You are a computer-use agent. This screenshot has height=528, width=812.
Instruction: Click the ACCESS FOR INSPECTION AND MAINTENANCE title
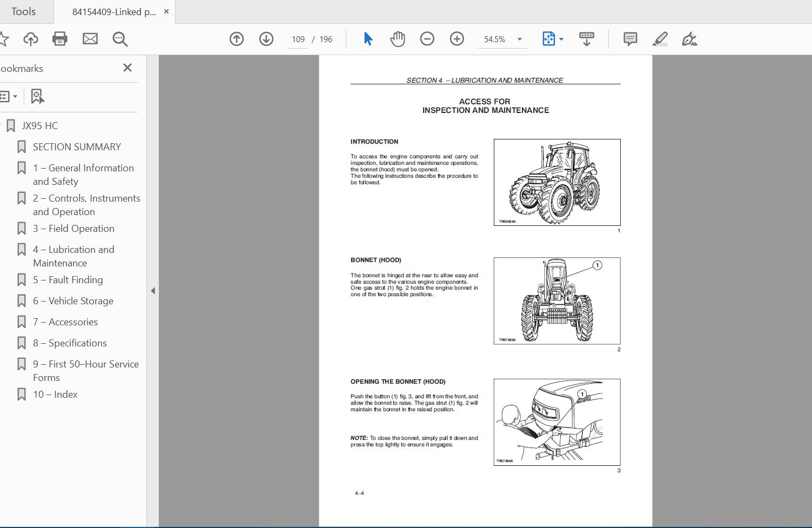(485, 106)
